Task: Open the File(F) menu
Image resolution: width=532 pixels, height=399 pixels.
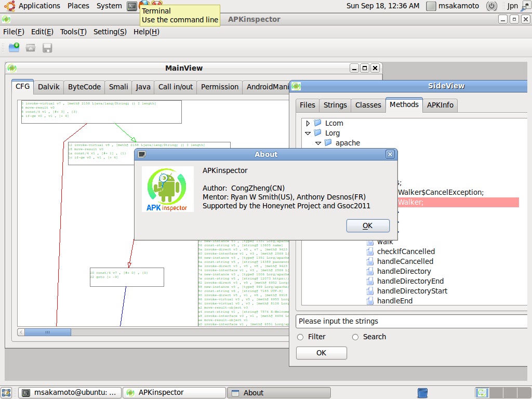Action: coord(14,32)
